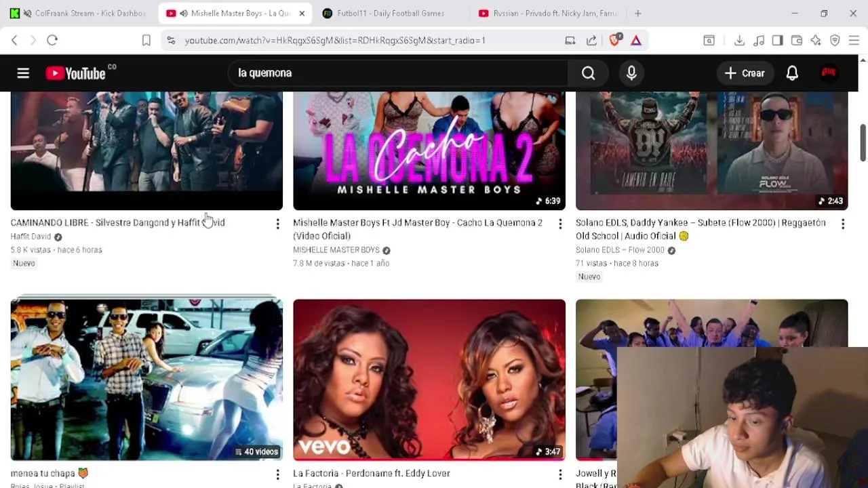
Task: Open the YouTube guide hamburger menu
Action: (23, 73)
